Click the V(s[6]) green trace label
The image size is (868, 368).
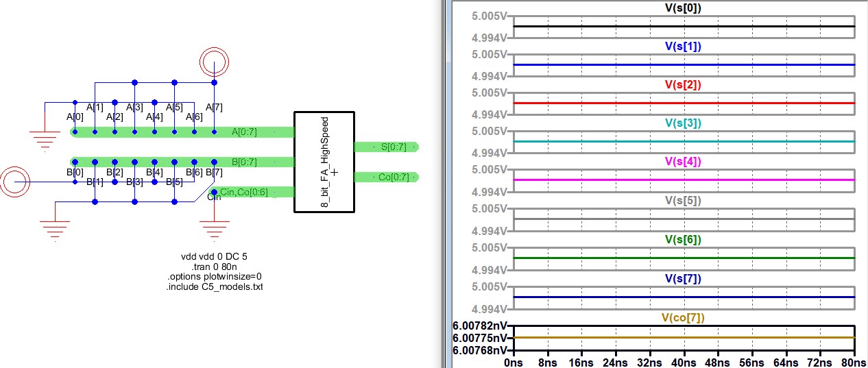coord(683,239)
